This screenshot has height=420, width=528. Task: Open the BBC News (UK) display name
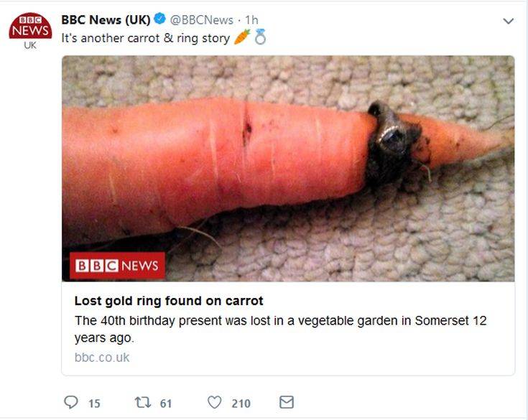point(106,19)
